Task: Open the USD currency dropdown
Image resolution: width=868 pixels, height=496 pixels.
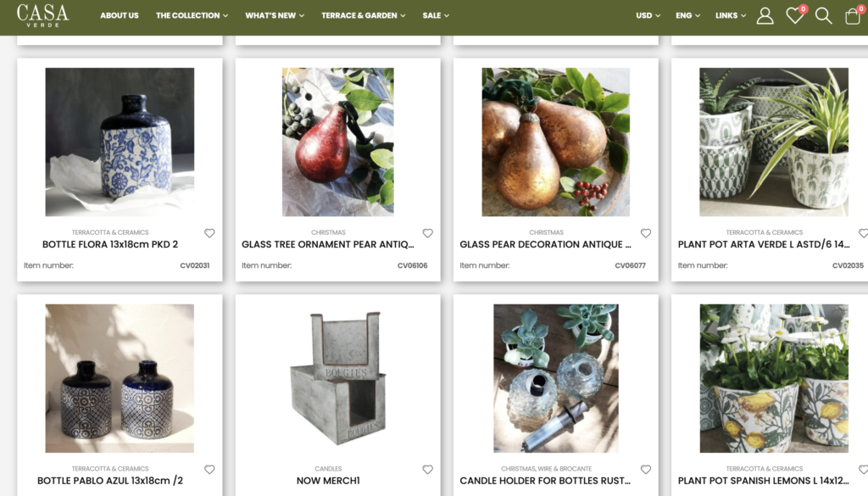Action: [648, 15]
